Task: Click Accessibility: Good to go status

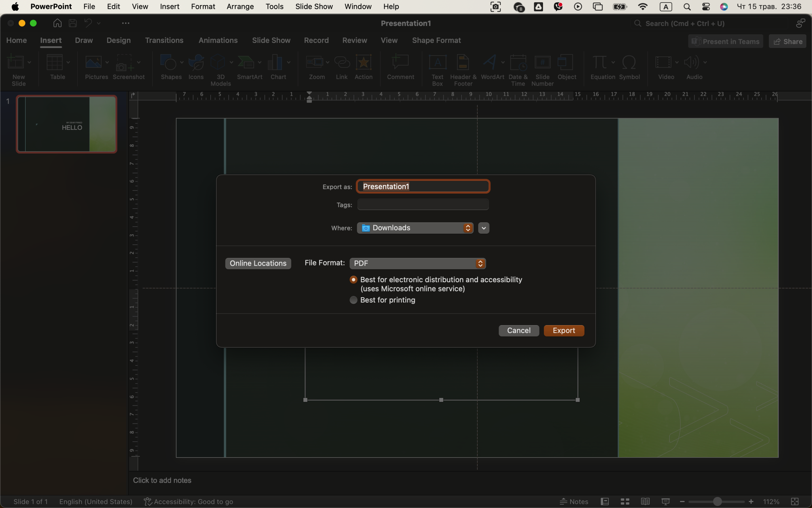Action: 188,501
